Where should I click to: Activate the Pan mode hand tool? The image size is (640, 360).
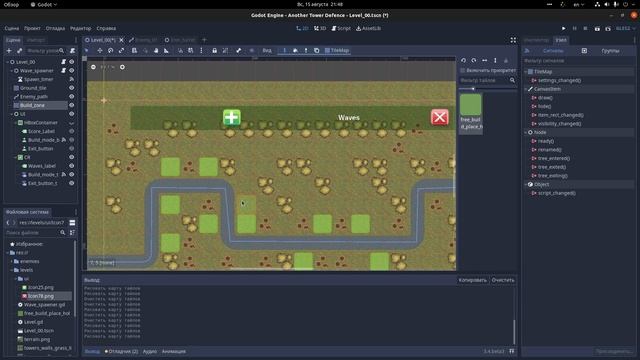pyautogui.click(x=156, y=51)
